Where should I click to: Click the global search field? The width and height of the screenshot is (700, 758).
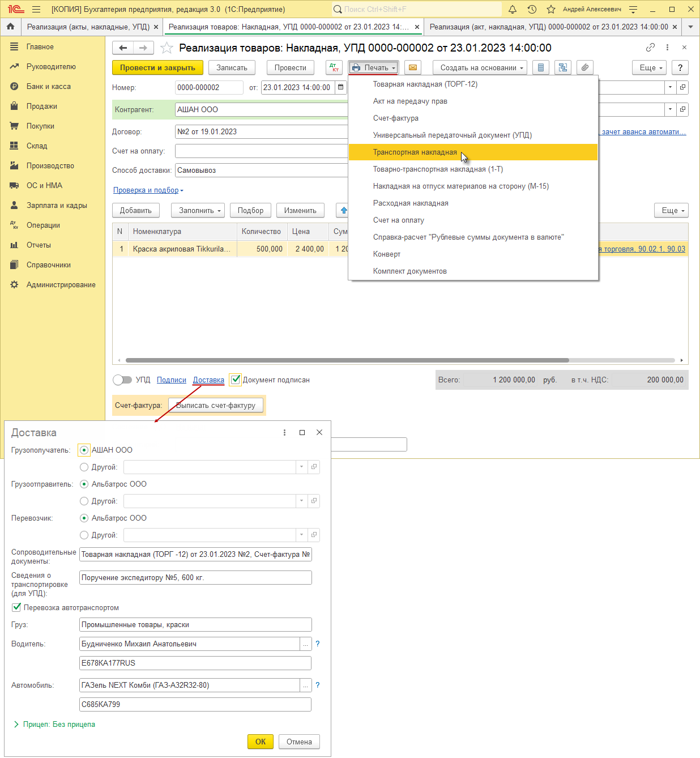[416, 9]
